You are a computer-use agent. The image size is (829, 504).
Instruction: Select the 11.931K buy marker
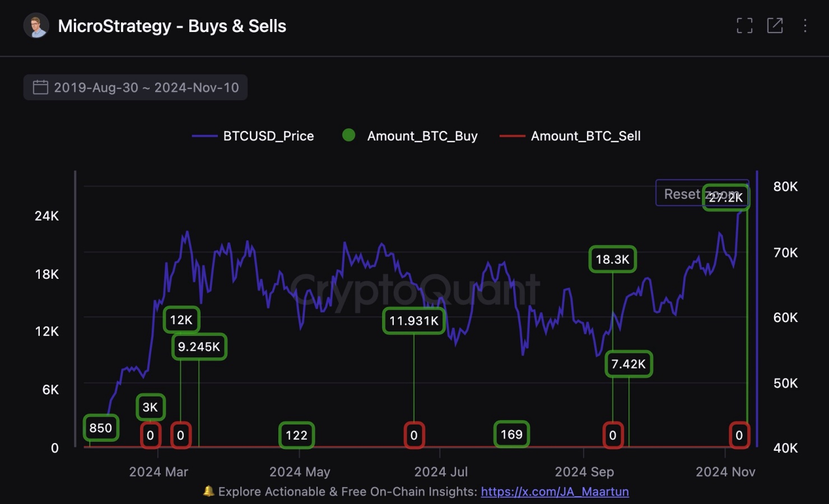(414, 321)
